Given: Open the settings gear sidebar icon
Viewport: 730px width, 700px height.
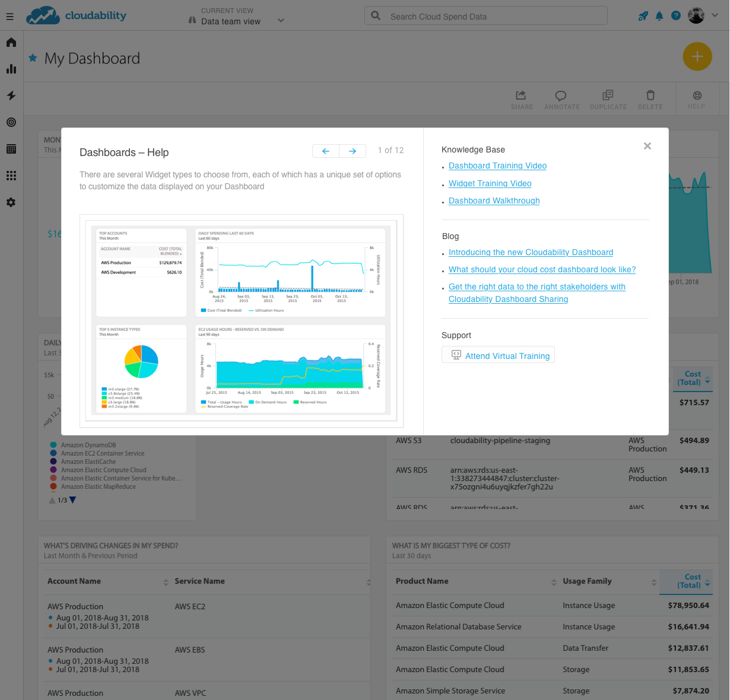Looking at the screenshot, I should point(11,202).
